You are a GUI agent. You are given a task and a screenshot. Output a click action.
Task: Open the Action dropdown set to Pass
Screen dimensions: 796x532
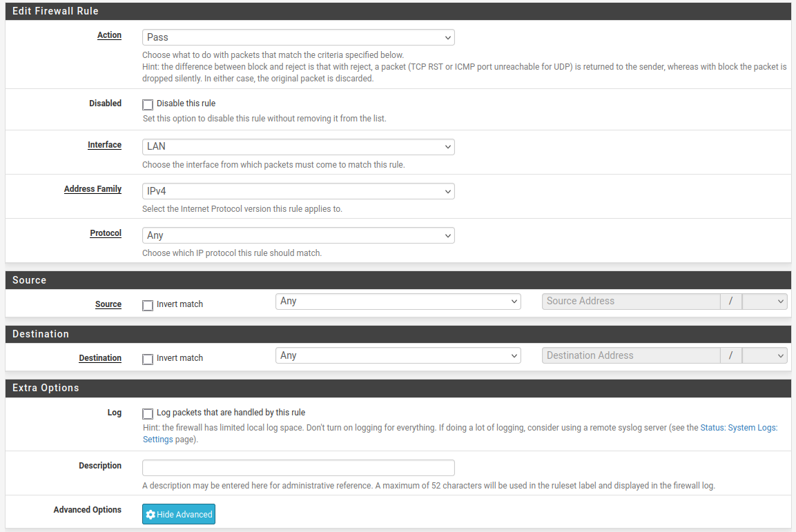pos(298,37)
